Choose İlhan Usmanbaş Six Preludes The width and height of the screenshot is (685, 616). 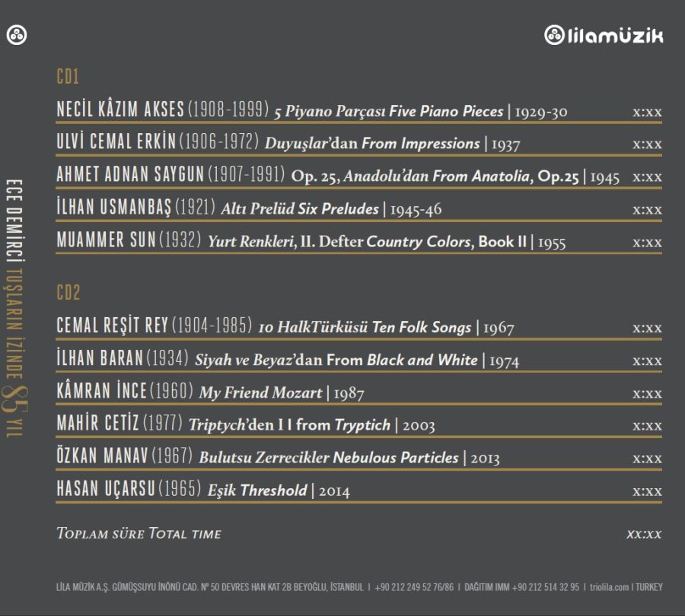click(249, 208)
